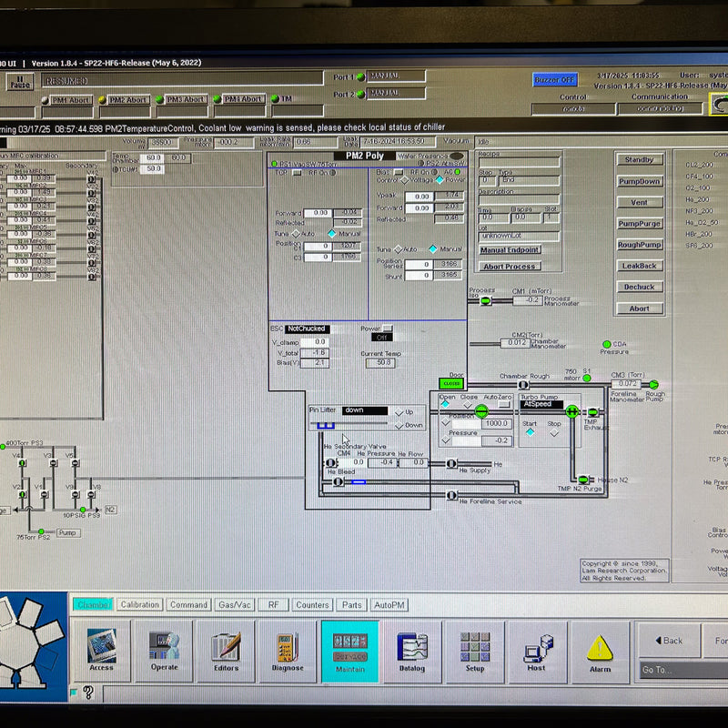Click the He Flow input field
The image size is (728, 728).
(x=412, y=461)
